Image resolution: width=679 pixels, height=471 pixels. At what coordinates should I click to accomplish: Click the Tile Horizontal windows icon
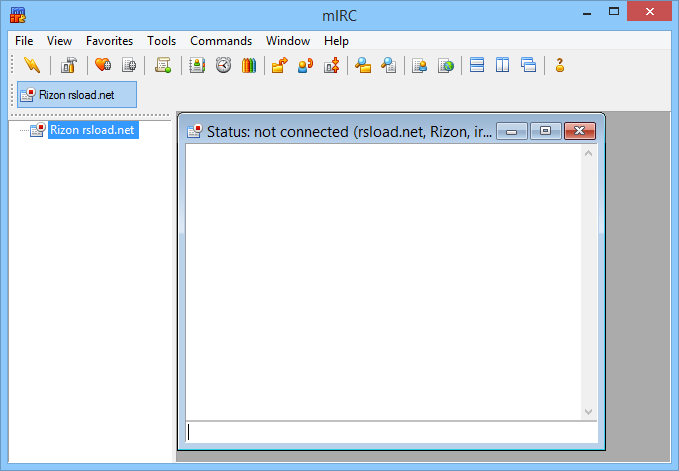pos(477,66)
